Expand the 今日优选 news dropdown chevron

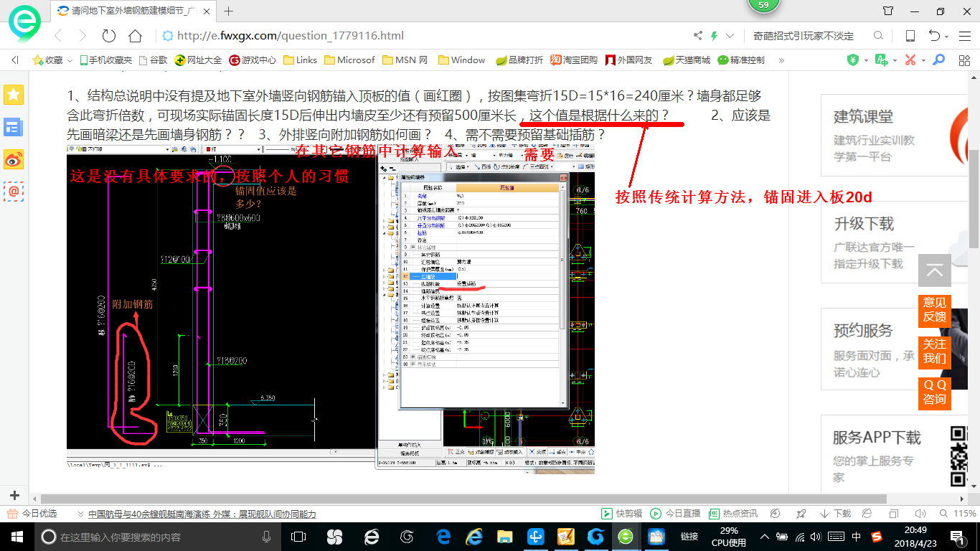[x=80, y=514]
